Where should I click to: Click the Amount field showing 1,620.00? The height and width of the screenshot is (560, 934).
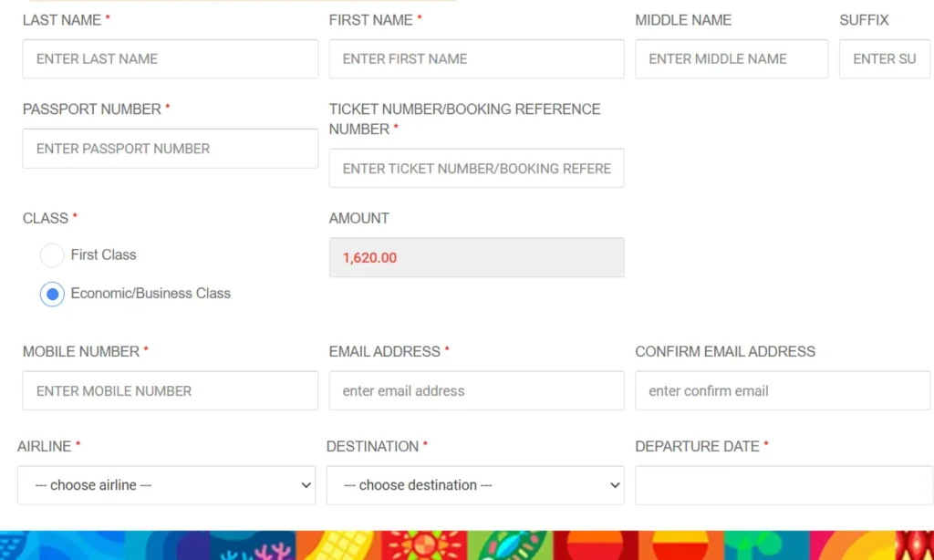click(476, 257)
